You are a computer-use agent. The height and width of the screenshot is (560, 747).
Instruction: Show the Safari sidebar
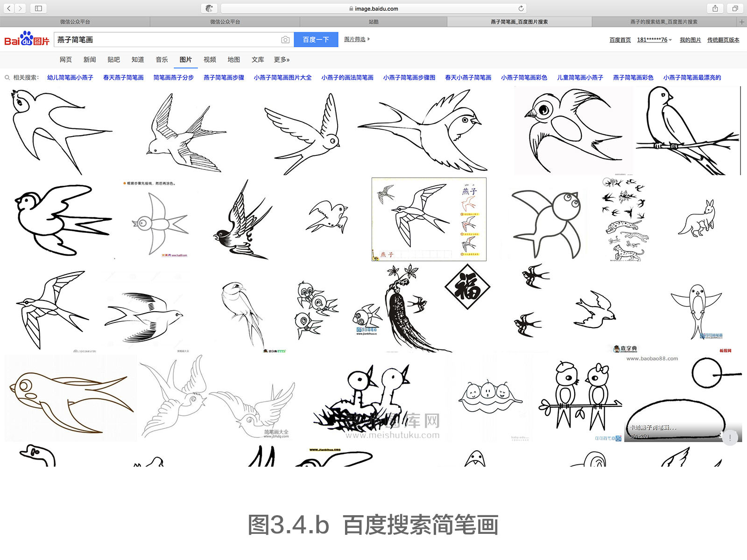[x=38, y=8]
